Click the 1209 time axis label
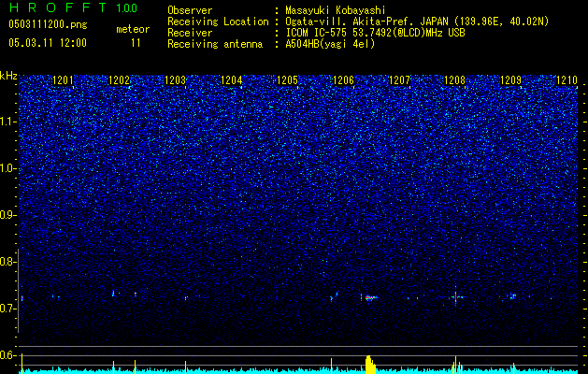Viewport: 588px width, 374px height. point(510,80)
